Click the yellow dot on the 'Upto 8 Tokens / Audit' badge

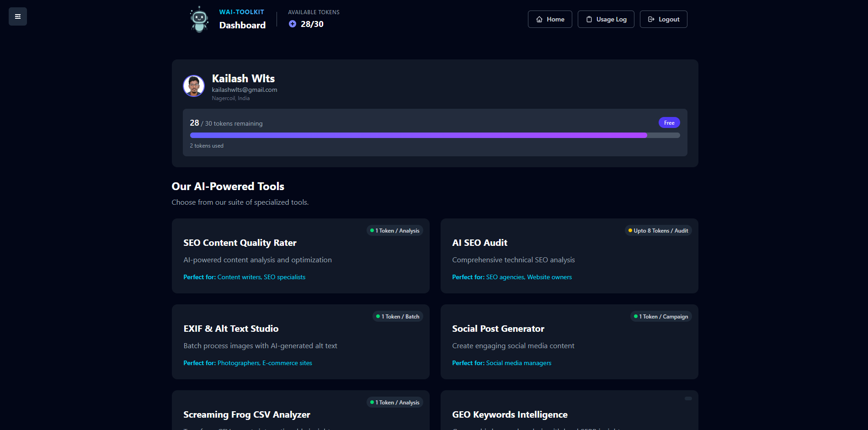[x=630, y=231]
